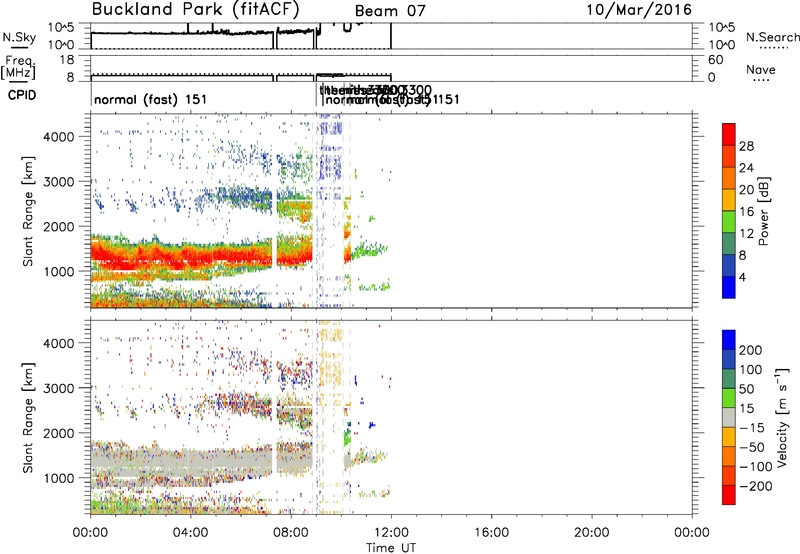Click the gray swatch of the velocity color bar
Viewport: 800px width, 554px height.
729,417
